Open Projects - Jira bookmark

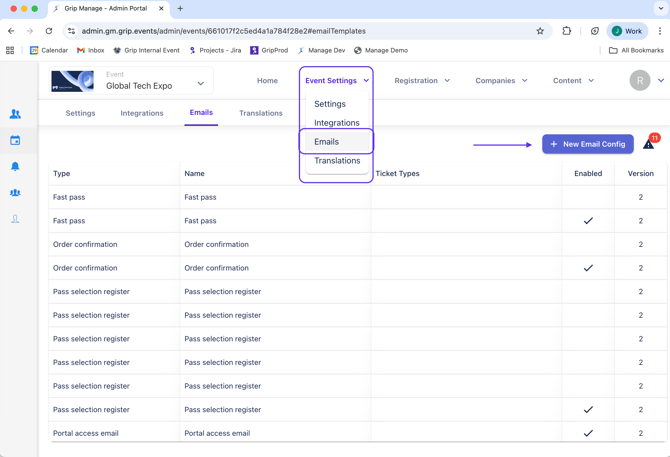[215, 50]
